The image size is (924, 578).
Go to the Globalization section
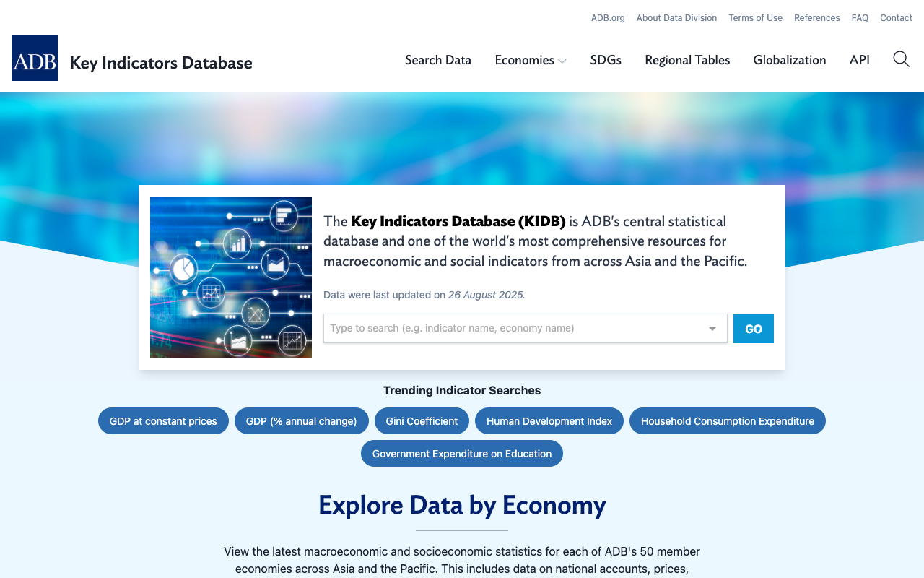click(x=789, y=60)
